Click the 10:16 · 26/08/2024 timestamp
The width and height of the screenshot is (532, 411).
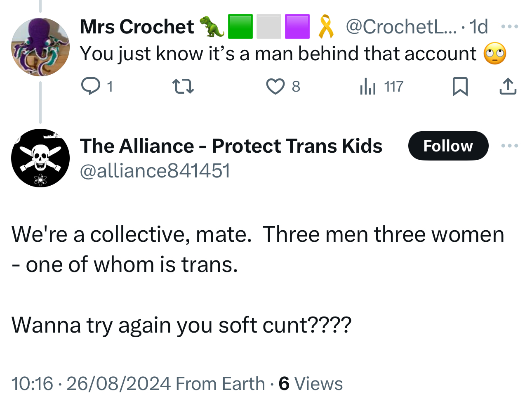pos(91,383)
